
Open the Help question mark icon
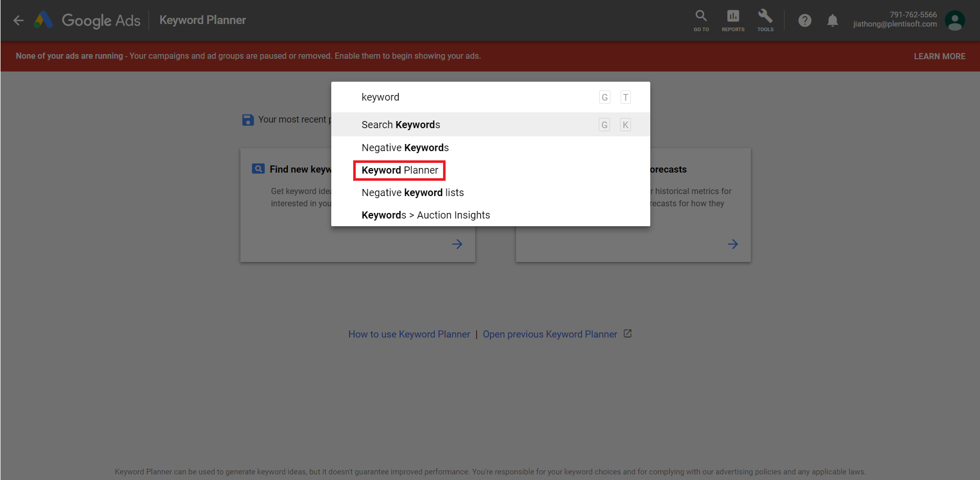point(805,20)
